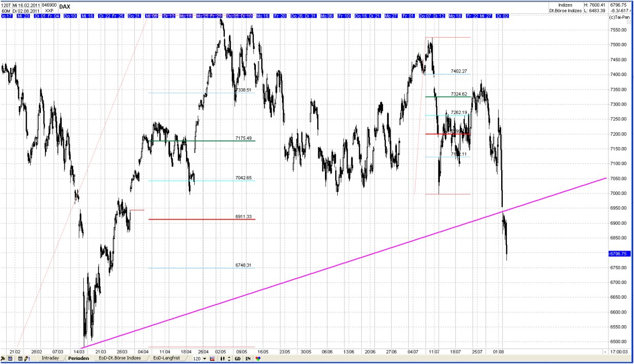Open the GD moving average tool
The image size is (634, 364).
237,358
